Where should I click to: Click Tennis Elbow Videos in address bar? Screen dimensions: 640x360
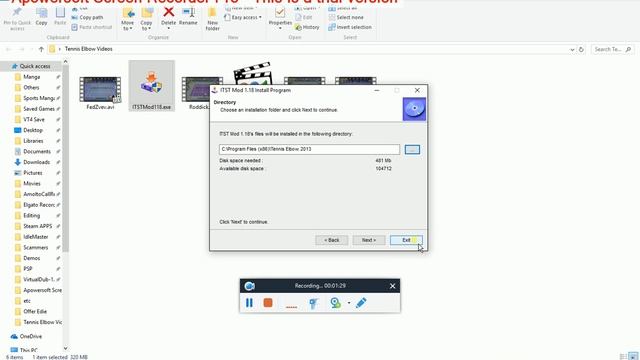pyautogui.click(x=89, y=49)
